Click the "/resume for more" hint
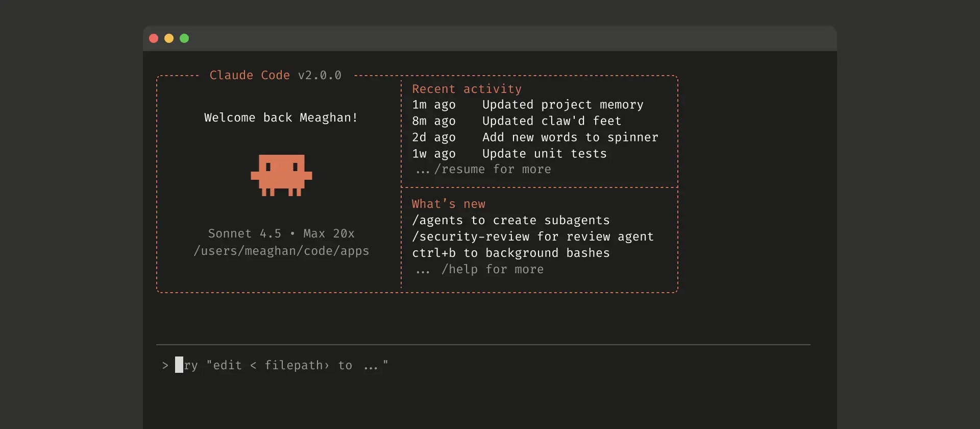Viewport: 980px width, 429px height. pyautogui.click(x=492, y=170)
